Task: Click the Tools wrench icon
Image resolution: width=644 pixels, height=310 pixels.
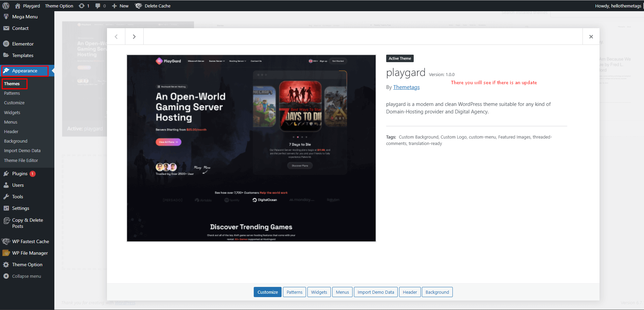Action: [x=6, y=197]
